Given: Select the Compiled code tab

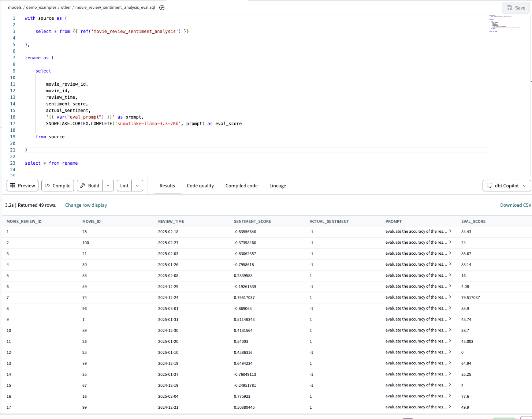Looking at the screenshot, I should click(x=241, y=186).
